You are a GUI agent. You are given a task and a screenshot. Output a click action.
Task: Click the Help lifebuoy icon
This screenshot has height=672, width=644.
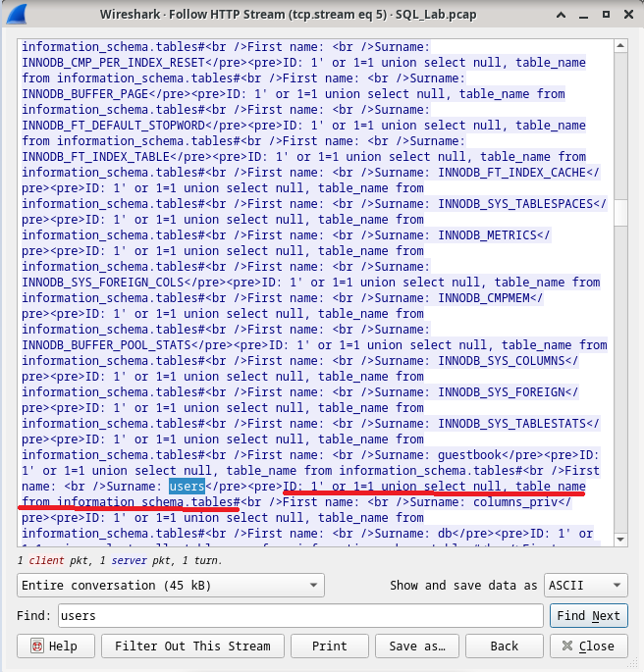click(x=37, y=646)
